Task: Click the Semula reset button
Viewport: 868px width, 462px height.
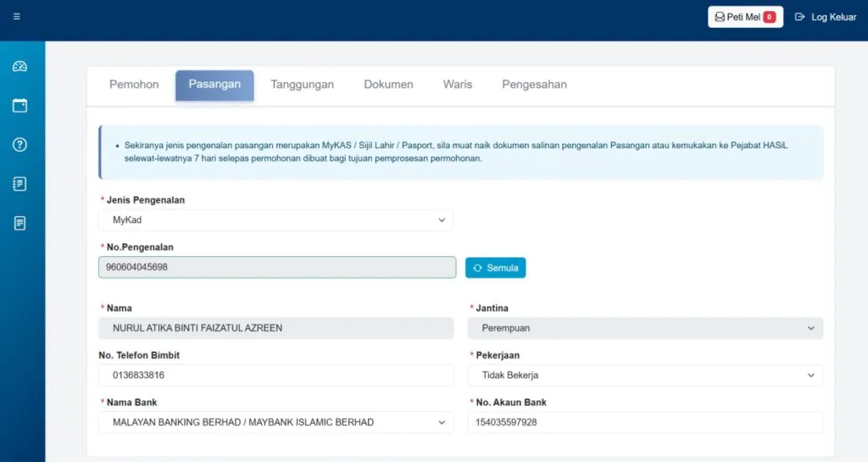Action: pos(495,268)
